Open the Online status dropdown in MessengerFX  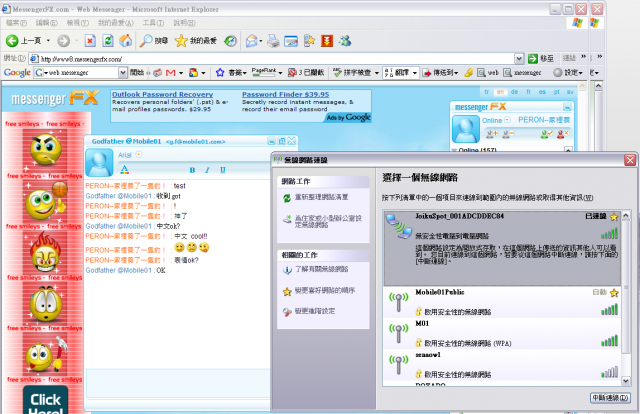[507, 120]
